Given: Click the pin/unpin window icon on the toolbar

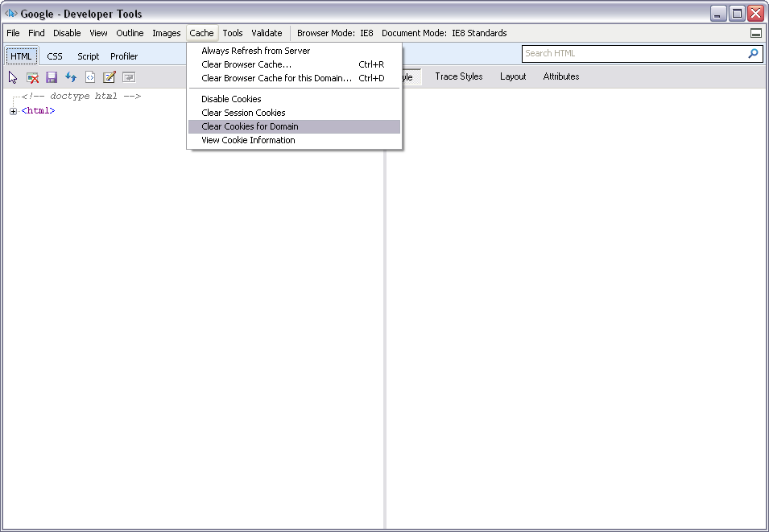Looking at the screenshot, I should click(x=129, y=76).
